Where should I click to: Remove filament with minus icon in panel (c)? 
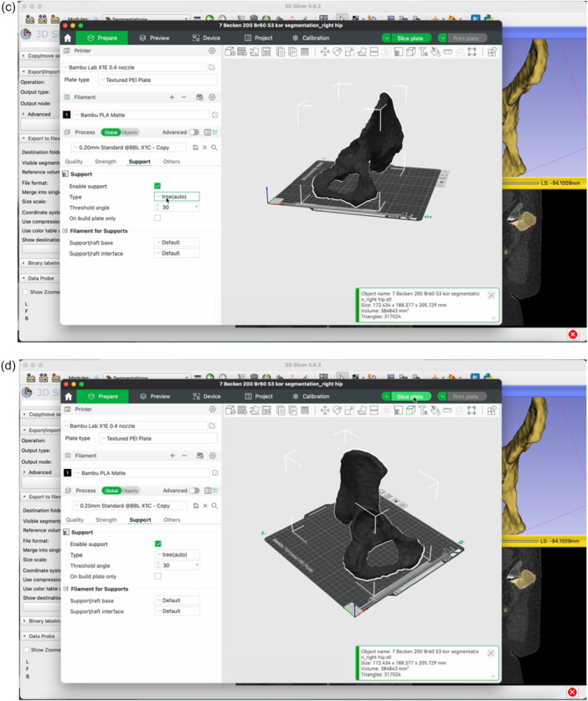point(183,97)
